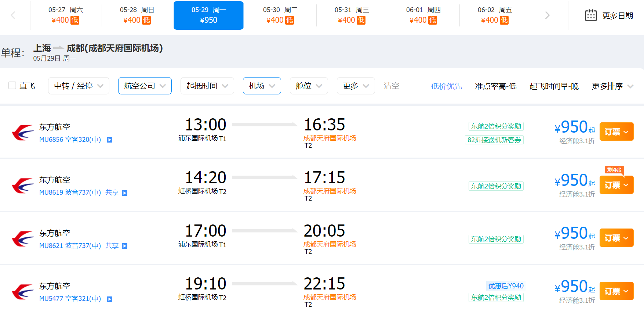Click the airline logo for the 13:00 flight
644x313 pixels.
22,133
